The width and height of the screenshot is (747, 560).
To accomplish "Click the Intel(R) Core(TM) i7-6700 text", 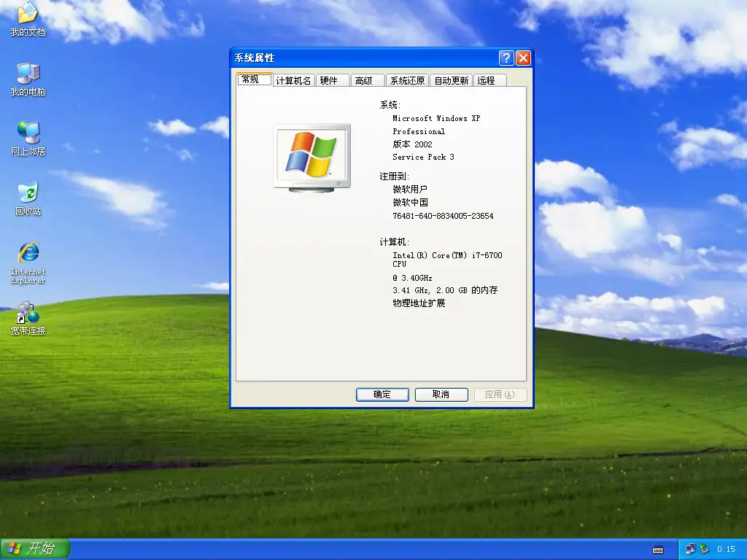I will click(447, 255).
